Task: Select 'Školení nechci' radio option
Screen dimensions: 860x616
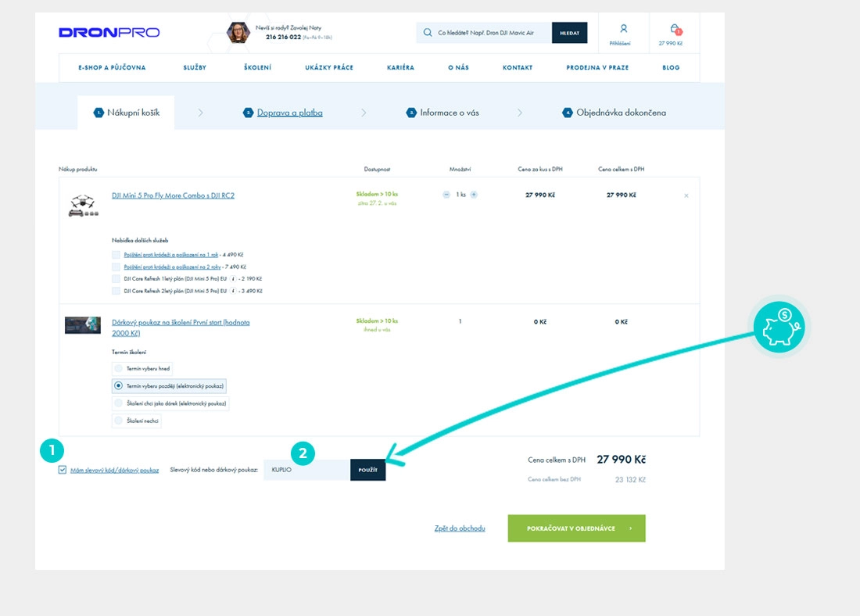Action: [x=118, y=421]
